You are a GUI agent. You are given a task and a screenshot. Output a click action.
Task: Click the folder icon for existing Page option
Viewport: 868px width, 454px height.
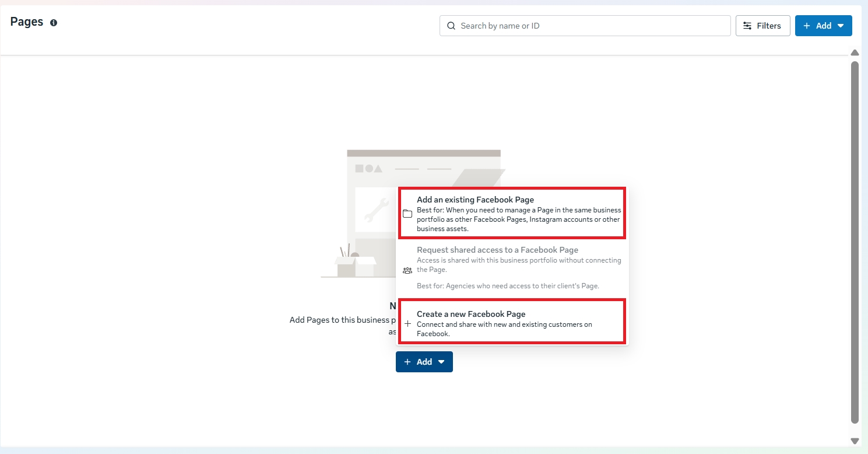tap(407, 214)
